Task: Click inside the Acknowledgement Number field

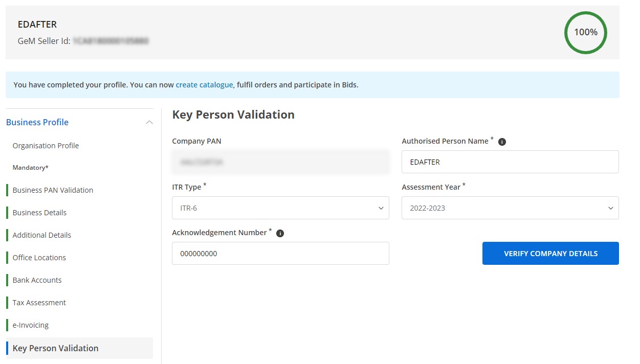Action: click(280, 253)
